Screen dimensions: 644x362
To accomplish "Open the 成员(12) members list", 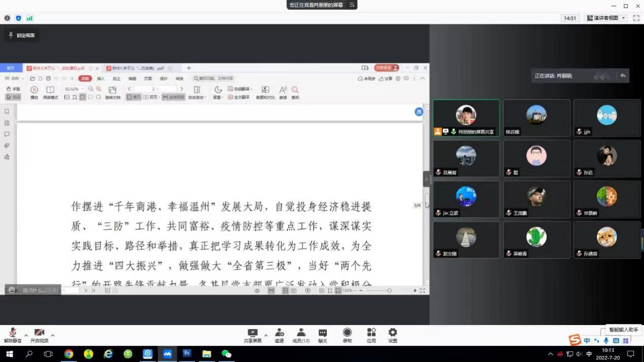I will point(301,335).
